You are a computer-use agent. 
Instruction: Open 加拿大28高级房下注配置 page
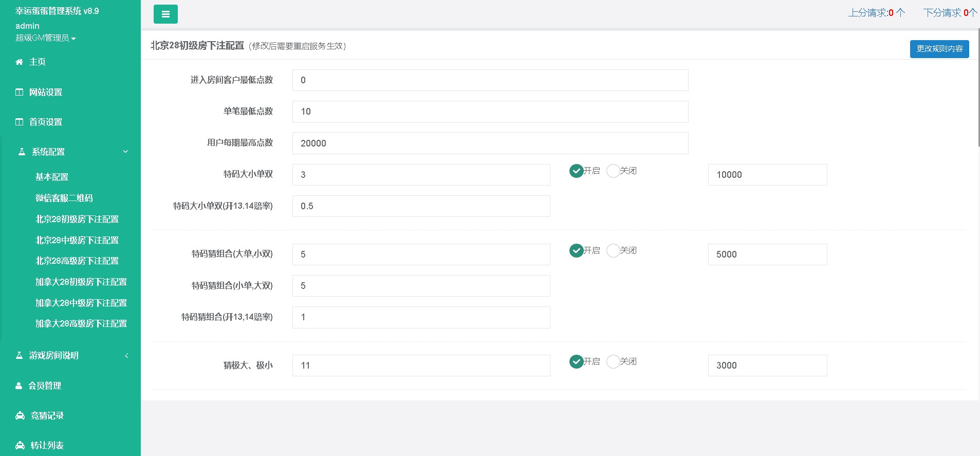81,324
